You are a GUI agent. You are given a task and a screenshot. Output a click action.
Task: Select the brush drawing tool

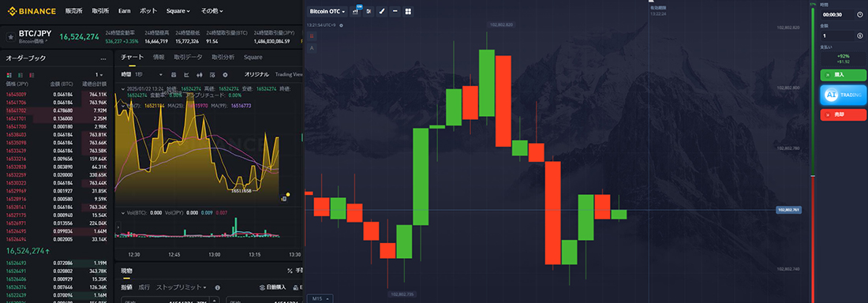pos(381,11)
